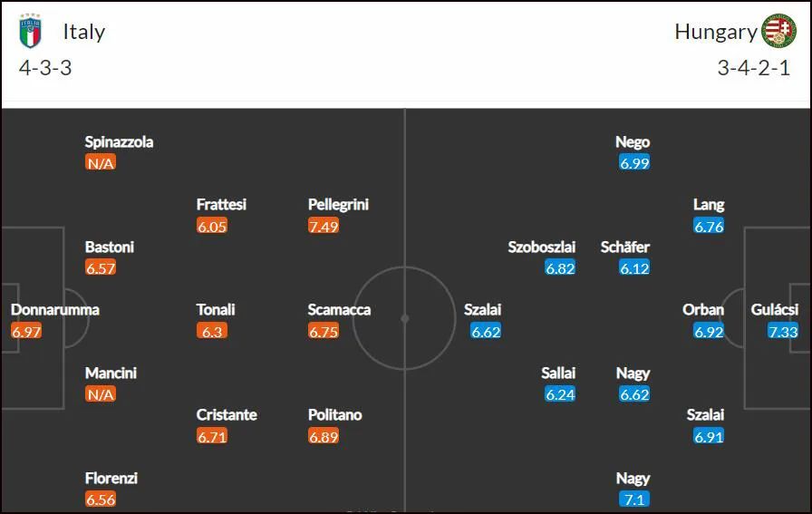The width and height of the screenshot is (812, 514).
Task: Click Pellegrini's 7.49 rating badge
Action: [x=324, y=226]
